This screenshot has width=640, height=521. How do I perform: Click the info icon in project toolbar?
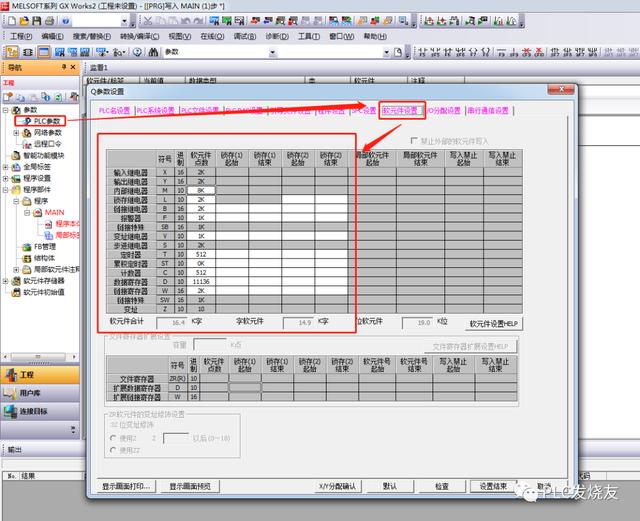(x=46, y=97)
